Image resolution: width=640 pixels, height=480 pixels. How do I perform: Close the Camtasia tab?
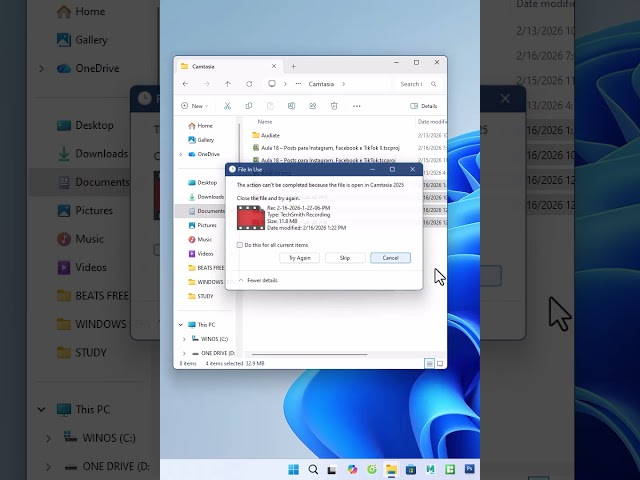click(274, 66)
